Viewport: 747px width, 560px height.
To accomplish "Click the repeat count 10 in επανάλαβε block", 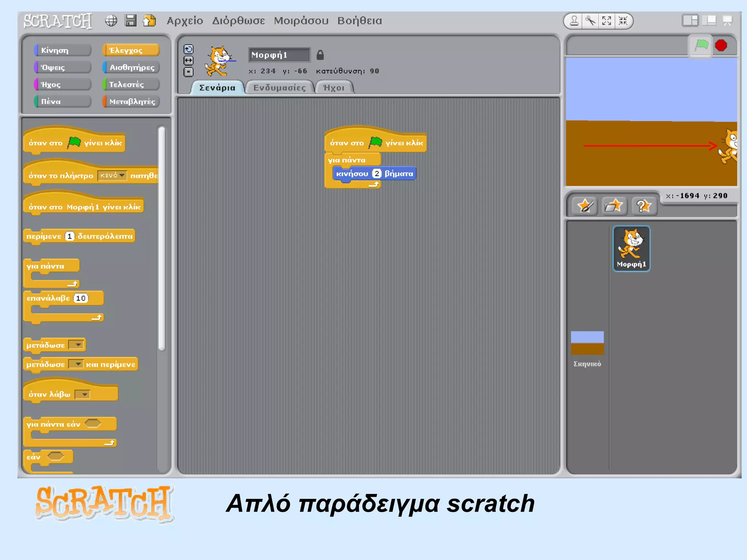I will [x=81, y=298].
